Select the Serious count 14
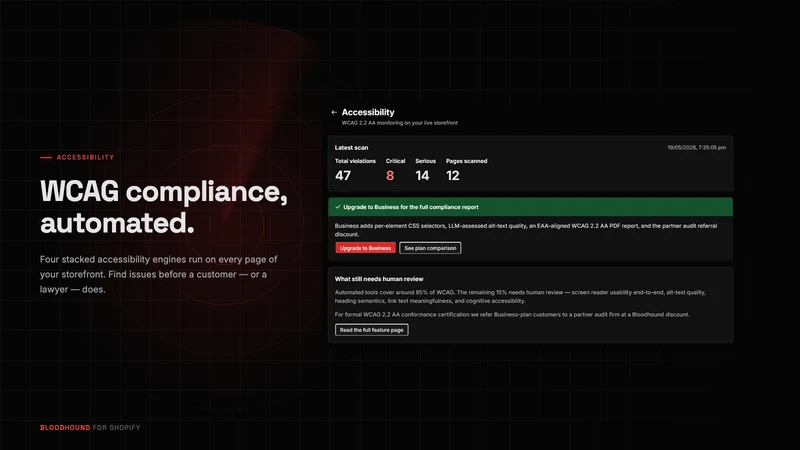800x450 pixels. pyautogui.click(x=422, y=176)
